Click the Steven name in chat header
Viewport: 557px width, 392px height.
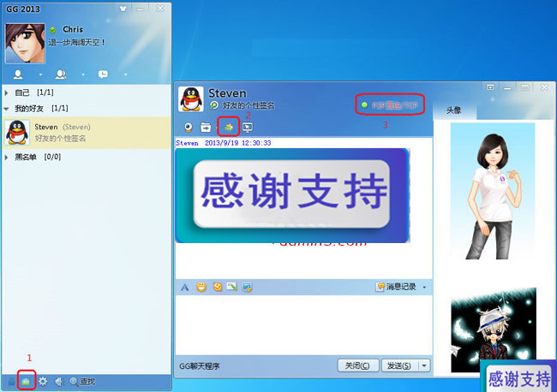tap(227, 93)
